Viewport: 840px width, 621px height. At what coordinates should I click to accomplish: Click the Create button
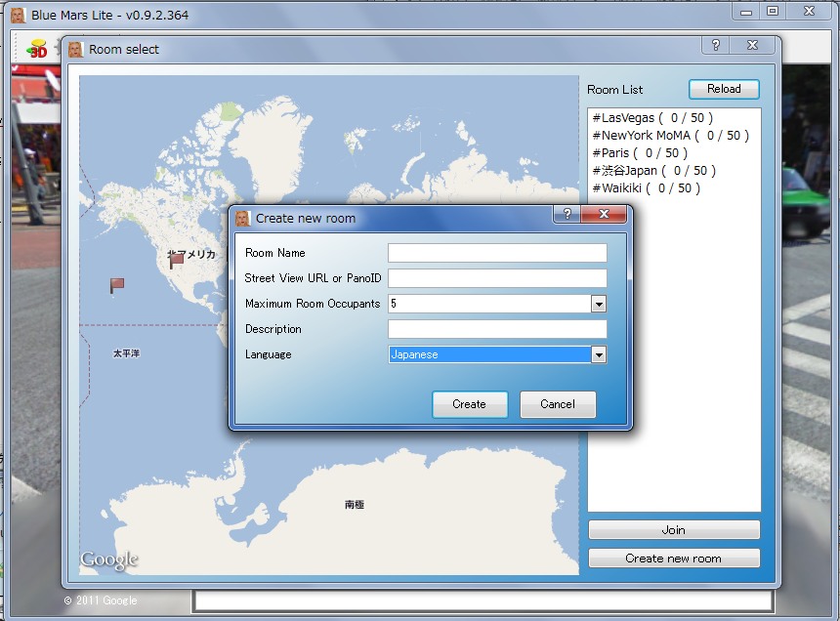tap(469, 404)
